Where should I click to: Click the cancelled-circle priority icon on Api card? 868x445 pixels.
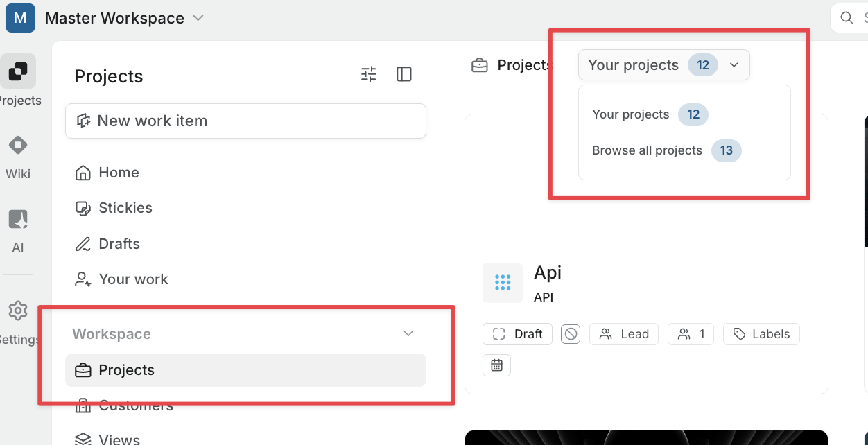571,334
